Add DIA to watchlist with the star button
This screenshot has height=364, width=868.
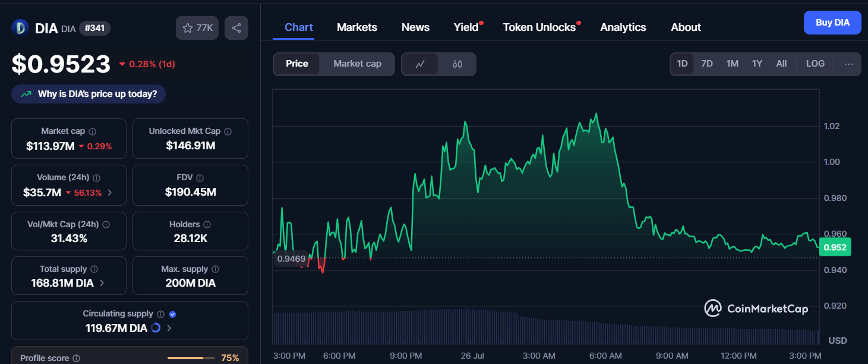pyautogui.click(x=198, y=28)
